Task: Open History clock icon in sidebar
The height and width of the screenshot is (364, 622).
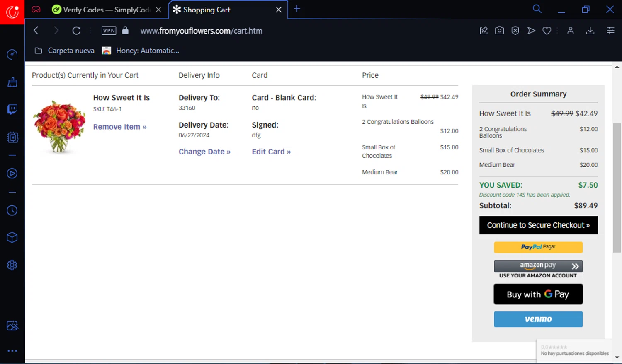Action: 12,210
